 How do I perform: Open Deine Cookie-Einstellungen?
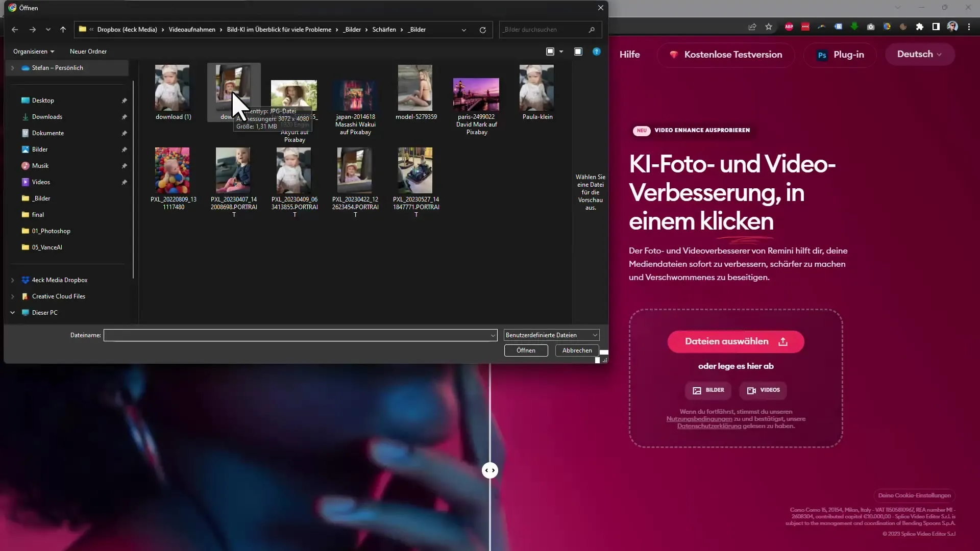click(914, 495)
